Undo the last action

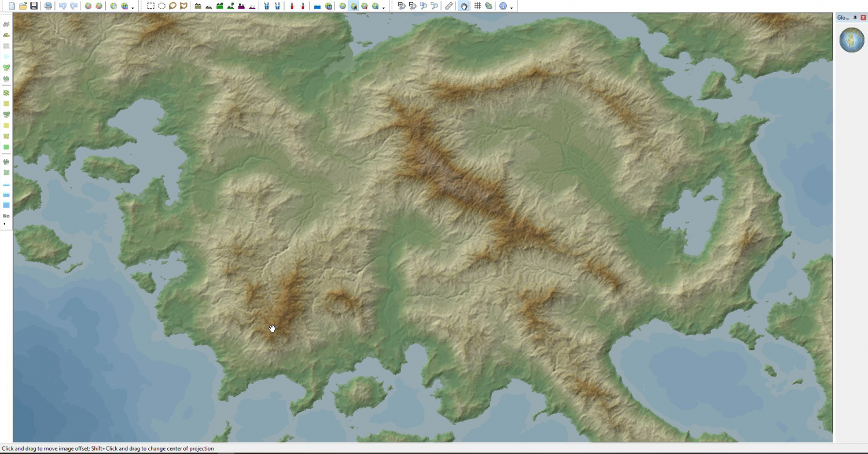click(62, 6)
